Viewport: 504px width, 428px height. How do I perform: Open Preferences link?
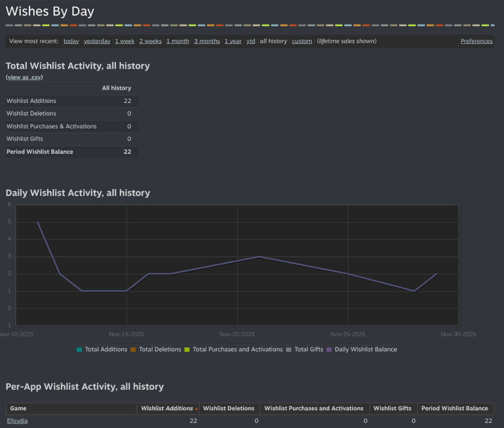click(x=476, y=41)
